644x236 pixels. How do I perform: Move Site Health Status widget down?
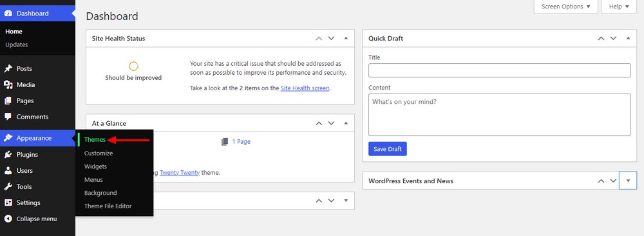pyautogui.click(x=331, y=38)
